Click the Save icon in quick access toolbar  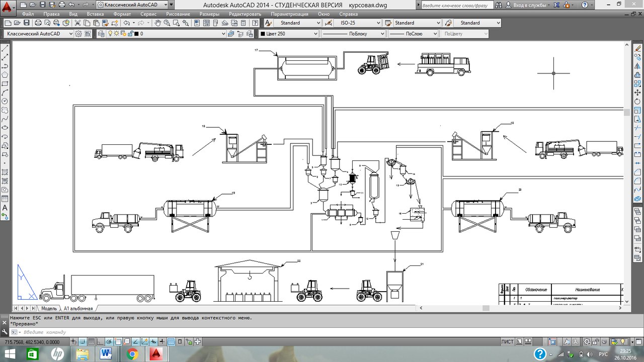click(42, 5)
